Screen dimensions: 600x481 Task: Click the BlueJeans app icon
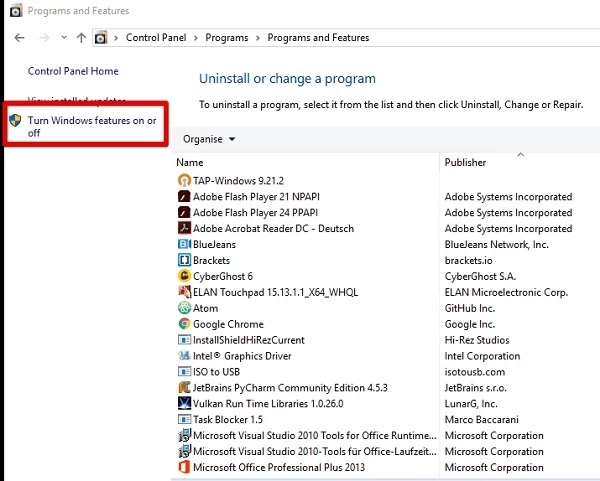click(x=184, y=244)
